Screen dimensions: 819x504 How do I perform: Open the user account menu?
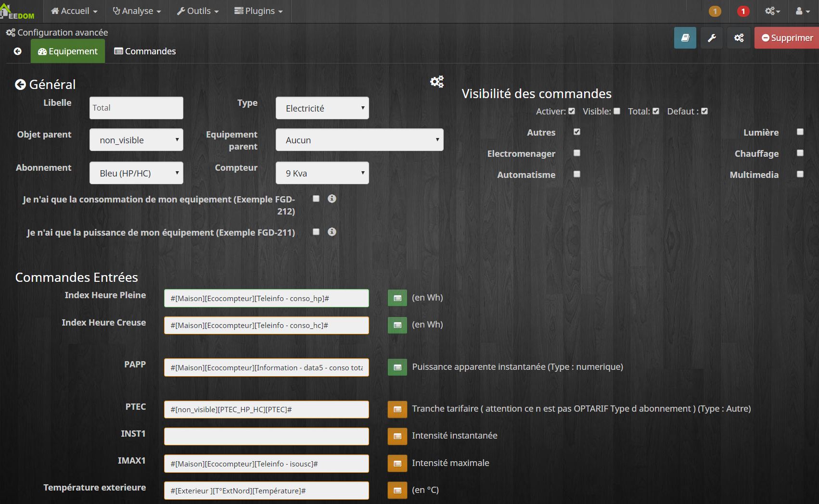pyautogui.click(x=803, y=11)
